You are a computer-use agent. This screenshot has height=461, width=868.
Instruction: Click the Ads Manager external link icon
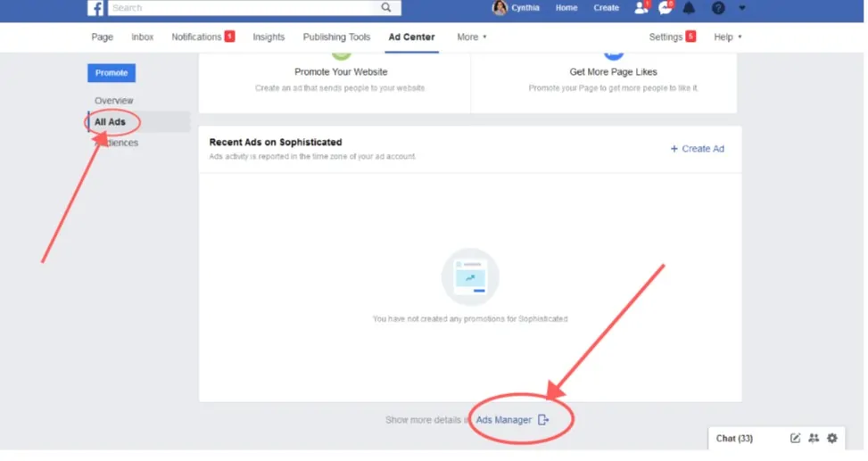coord(543,420)
